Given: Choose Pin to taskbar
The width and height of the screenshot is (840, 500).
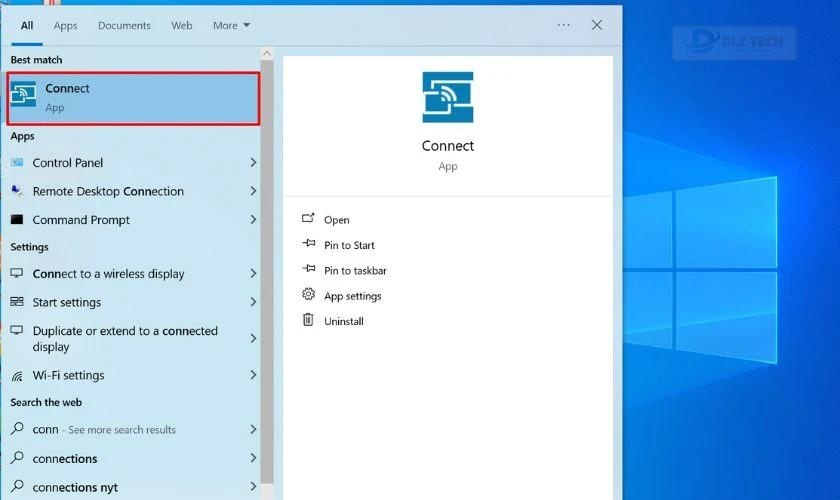Looking at the screenshot, I should pos(355,271).
